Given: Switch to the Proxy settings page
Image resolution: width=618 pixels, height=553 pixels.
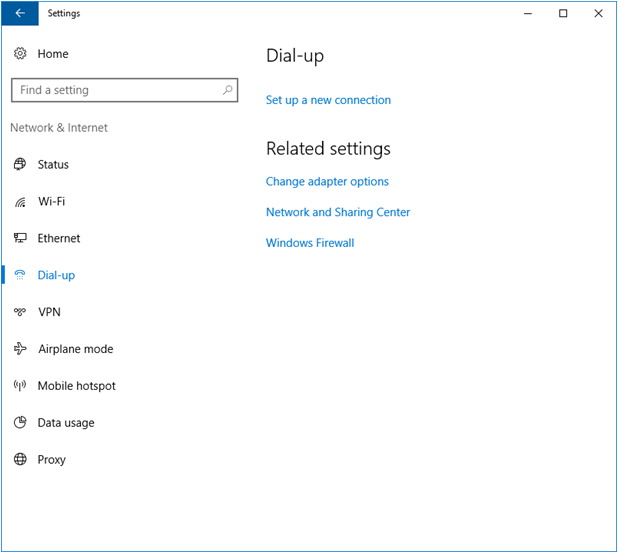Looking at the screenshot, I should [x=52, y=460].
